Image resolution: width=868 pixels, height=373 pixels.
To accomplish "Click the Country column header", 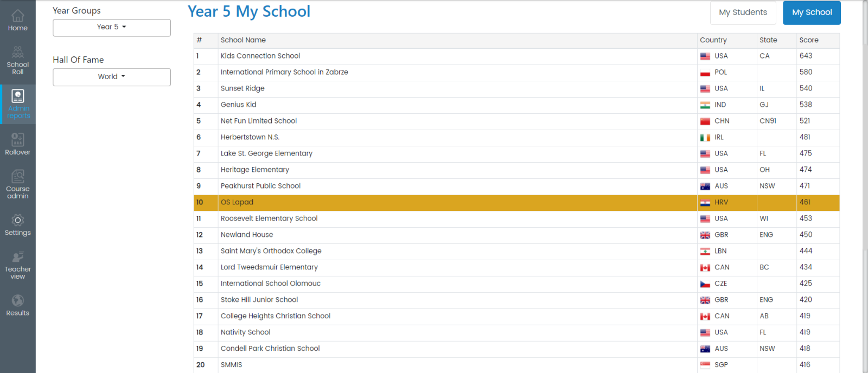I will point(713,40).
